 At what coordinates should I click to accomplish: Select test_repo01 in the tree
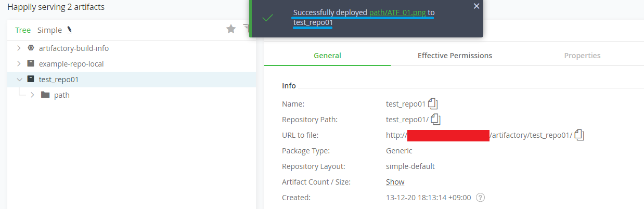point(59,79)
